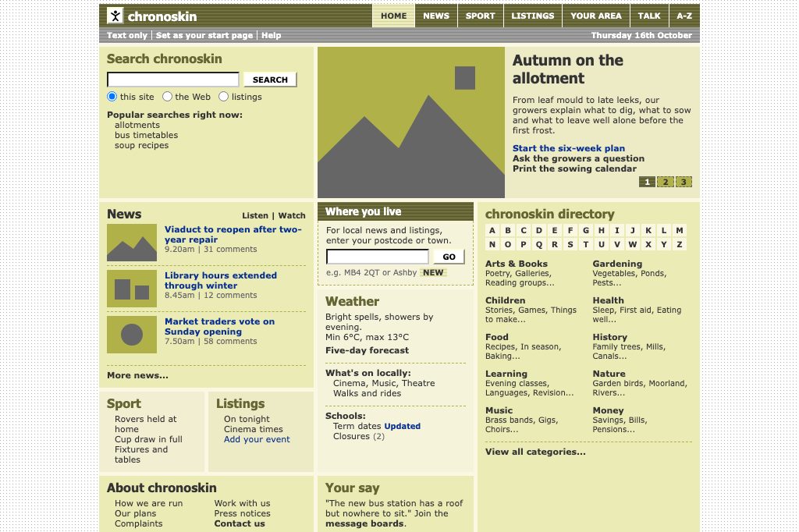This screenshot has height=532, width=799.
Task: Open the NEWS navigation tab
Action: click(436, 16)
